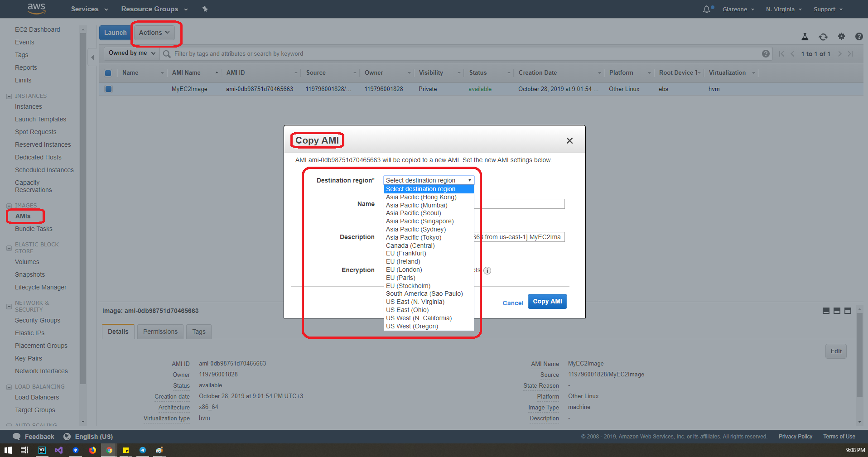Viewport: 868px width, 457px height.
Task: Switch to the Details tab
Action: point(118,332)
